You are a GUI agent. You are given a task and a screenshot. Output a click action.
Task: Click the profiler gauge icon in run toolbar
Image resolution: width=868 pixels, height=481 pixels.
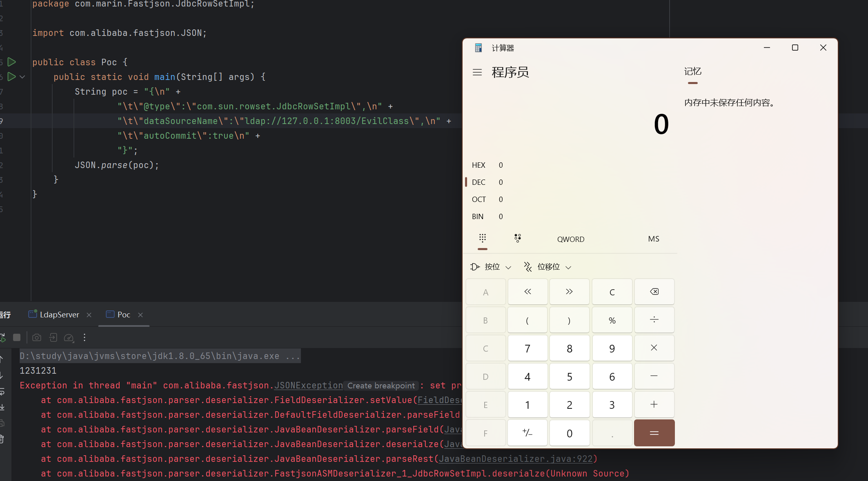(69, 338)
